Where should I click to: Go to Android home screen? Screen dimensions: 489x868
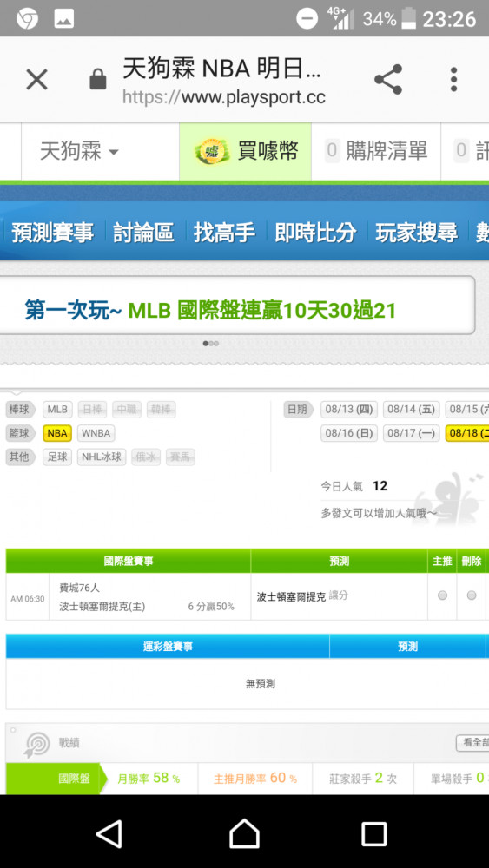pyautogui.click(x=244, y=833)
